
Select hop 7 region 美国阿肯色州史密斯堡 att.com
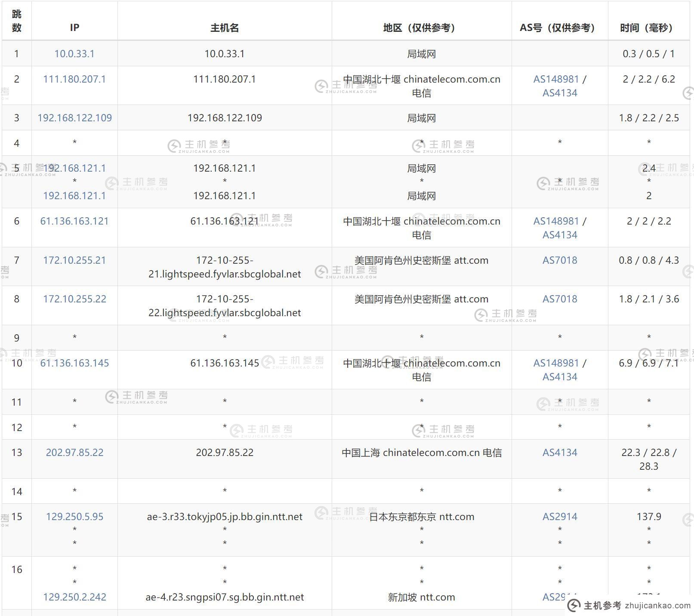(x=422, y=260)
